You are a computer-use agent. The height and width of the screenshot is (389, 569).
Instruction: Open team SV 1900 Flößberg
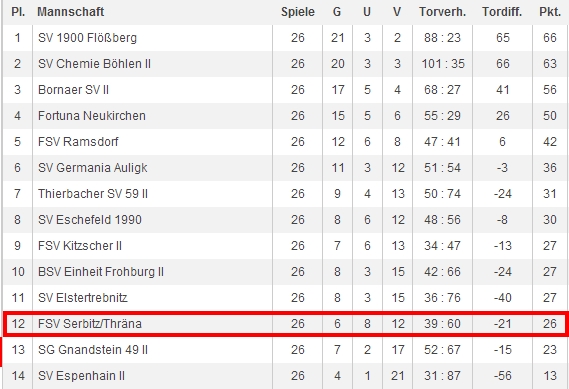pos(87,38)
